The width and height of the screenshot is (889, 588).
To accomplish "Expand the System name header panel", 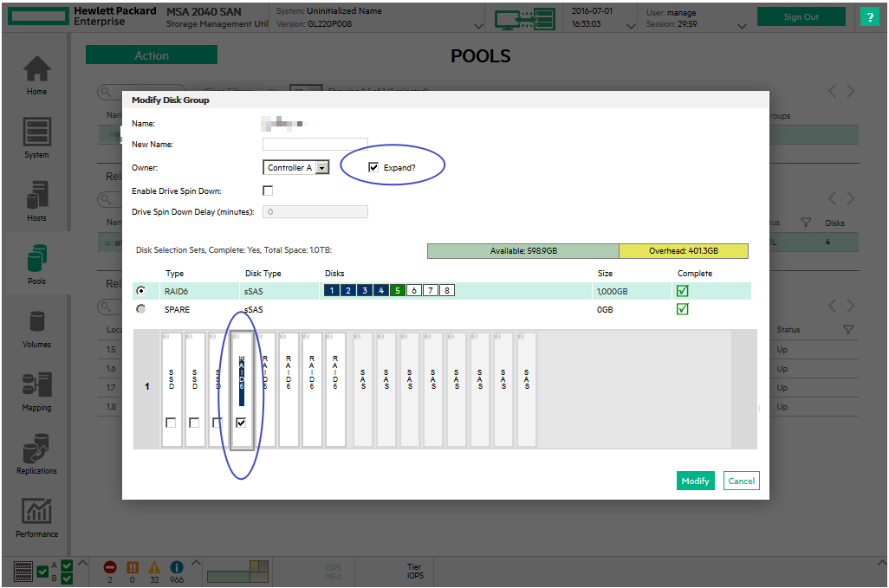I will [479, 25].
